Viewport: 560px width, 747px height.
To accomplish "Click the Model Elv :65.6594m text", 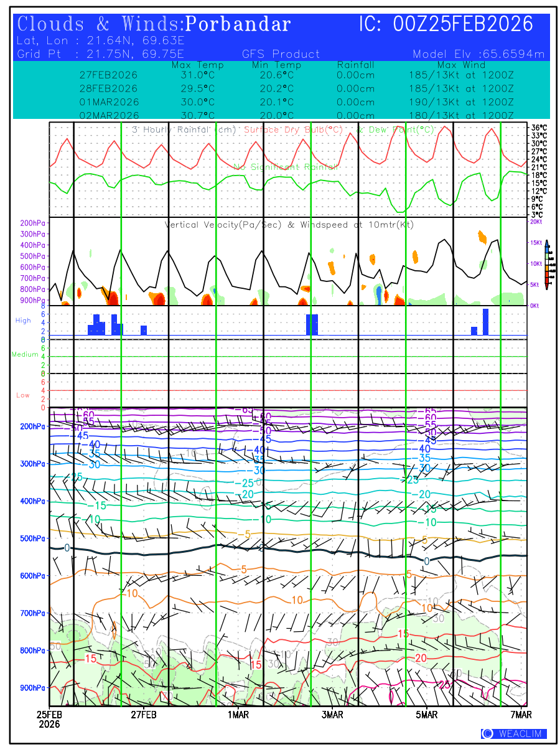I will pyautogui.click(x=478, y=54).
